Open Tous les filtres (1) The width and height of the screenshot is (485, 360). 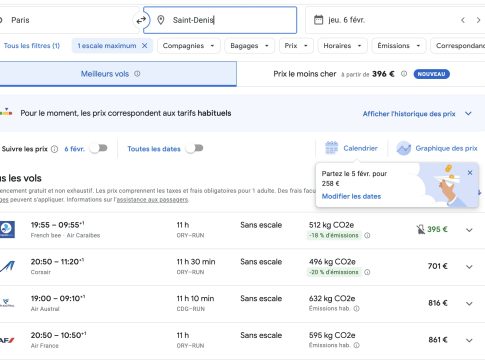[31, 46]
